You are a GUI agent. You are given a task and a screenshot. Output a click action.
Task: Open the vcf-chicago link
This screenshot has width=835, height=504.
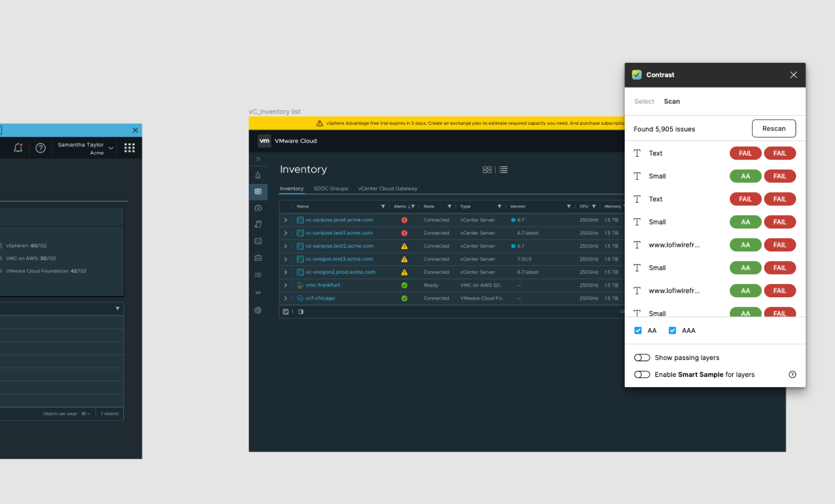point(320,298)
